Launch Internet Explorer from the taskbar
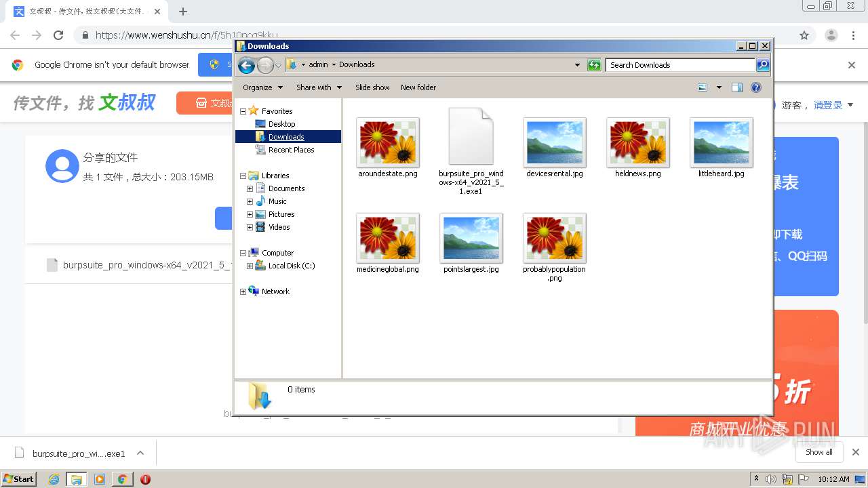The image size is (868, 488). point(54,479)
